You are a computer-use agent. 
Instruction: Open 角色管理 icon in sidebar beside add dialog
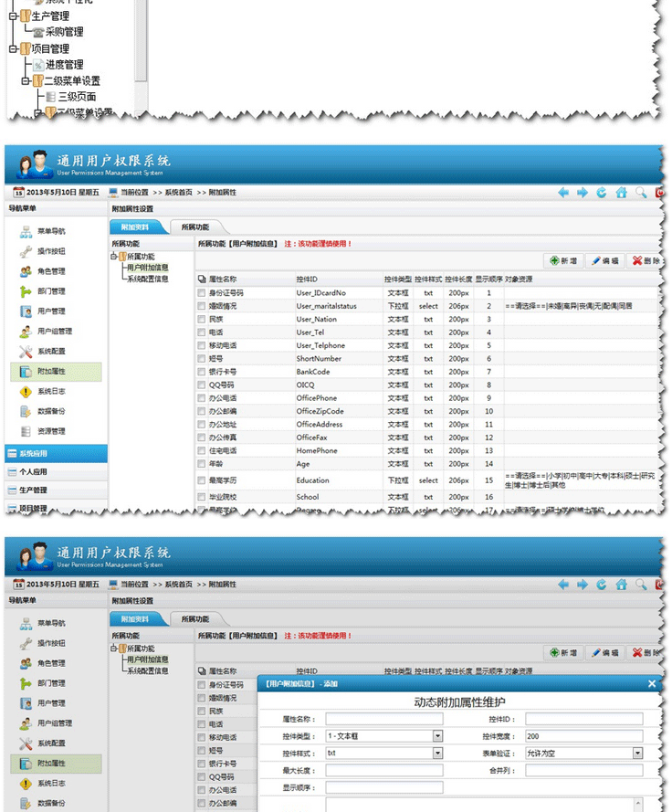tap(26, 663)
